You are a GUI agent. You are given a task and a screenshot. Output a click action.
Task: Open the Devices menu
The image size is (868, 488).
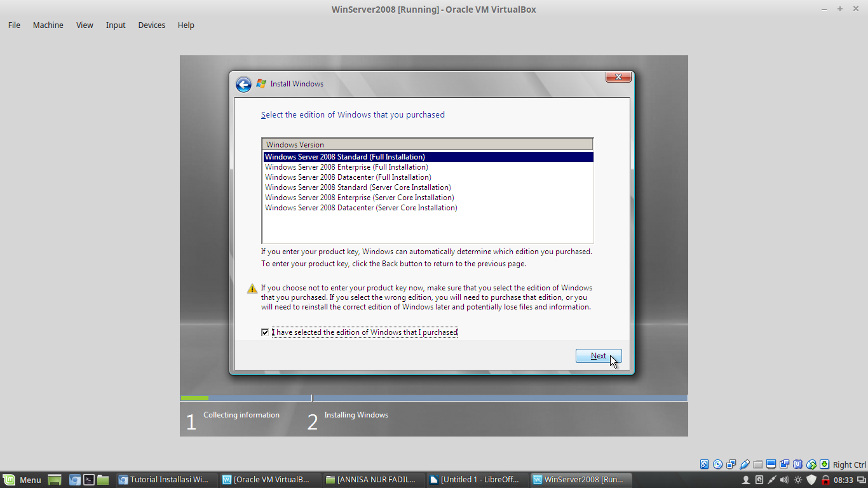tap(152, 25)
